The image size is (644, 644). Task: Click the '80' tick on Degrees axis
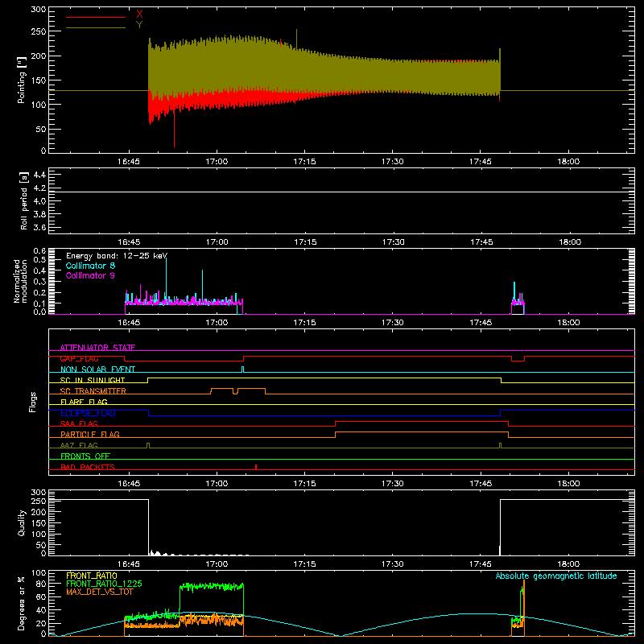42,583
